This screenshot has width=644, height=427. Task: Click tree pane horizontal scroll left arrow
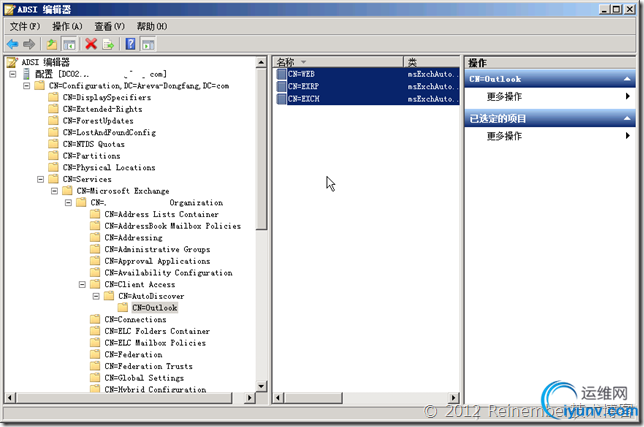click(10, 397)
